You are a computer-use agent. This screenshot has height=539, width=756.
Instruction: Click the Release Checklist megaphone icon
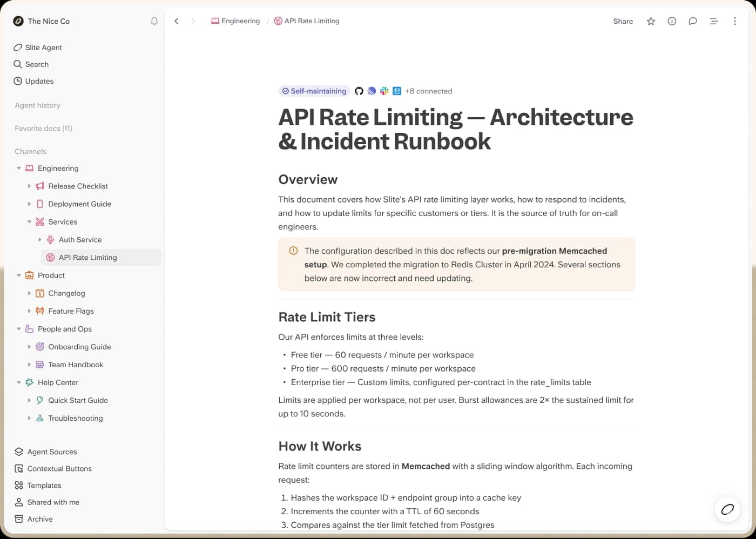(x=40, y=186)
